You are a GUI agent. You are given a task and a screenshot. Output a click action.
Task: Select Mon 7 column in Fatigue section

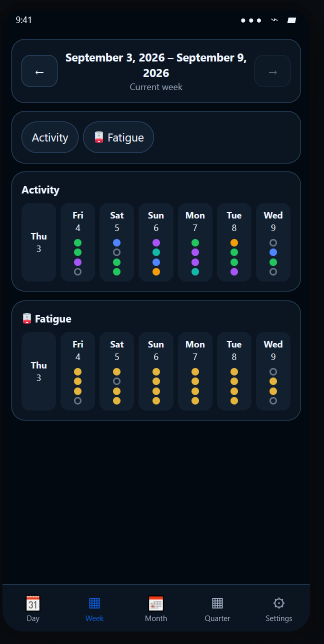195,371
